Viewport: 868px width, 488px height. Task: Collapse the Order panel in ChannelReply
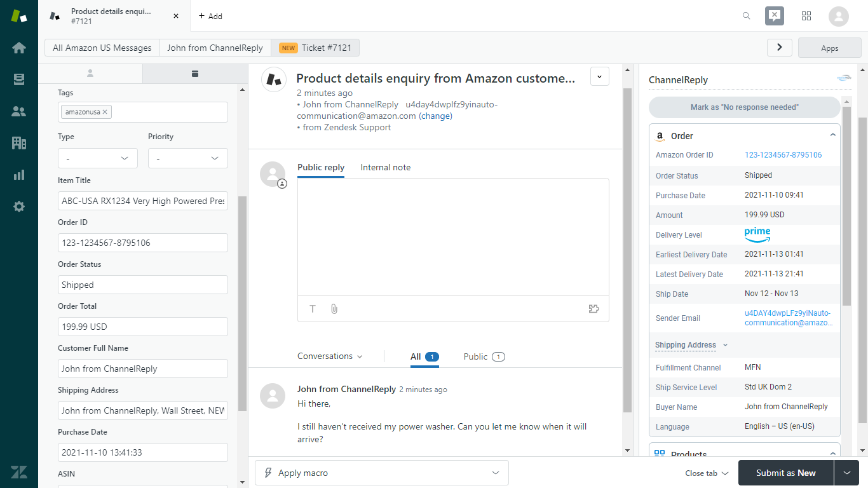coord(832,135)
